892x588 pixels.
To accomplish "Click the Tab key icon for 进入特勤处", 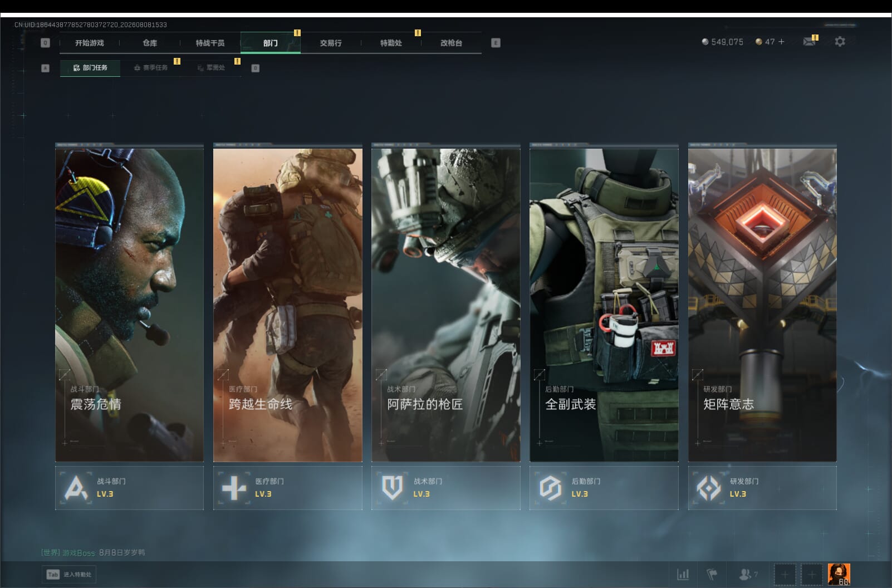I will 53,575.
